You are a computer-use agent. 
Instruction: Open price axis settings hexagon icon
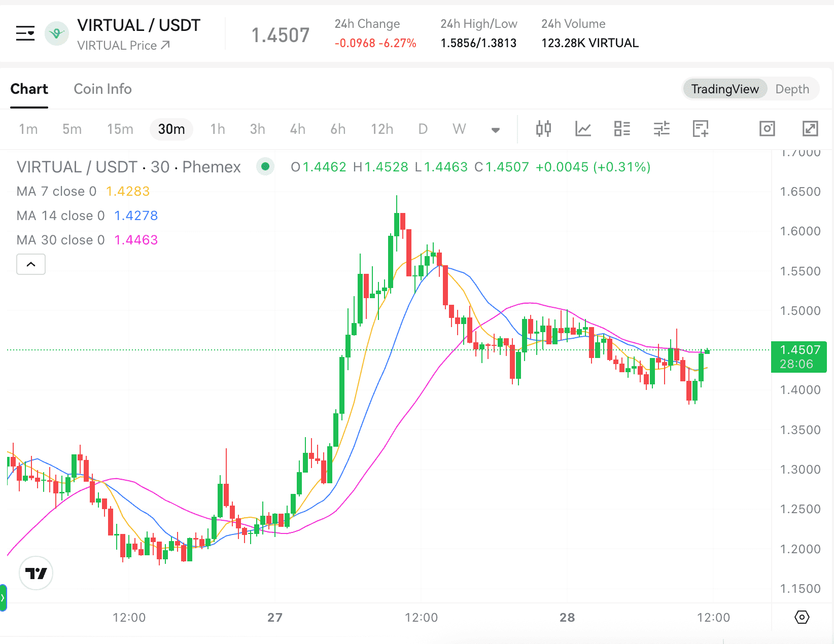802,617
